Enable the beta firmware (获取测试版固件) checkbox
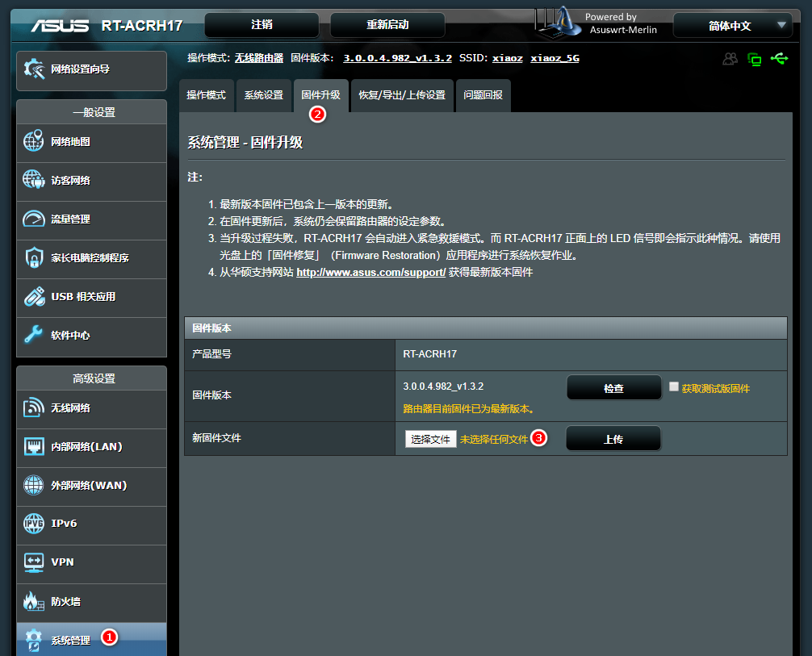Viewport: 812px width, 656px height. (x=674, y=387)
